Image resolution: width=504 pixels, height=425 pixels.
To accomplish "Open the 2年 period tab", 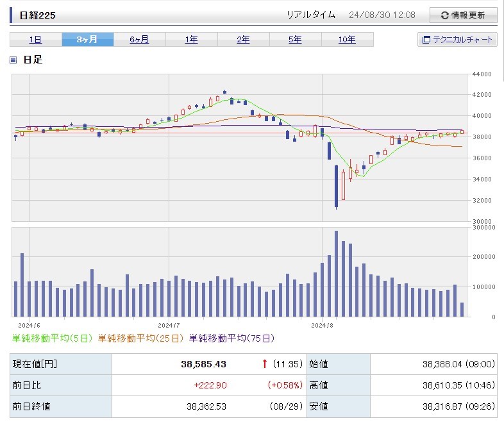I will click(243, 40).
